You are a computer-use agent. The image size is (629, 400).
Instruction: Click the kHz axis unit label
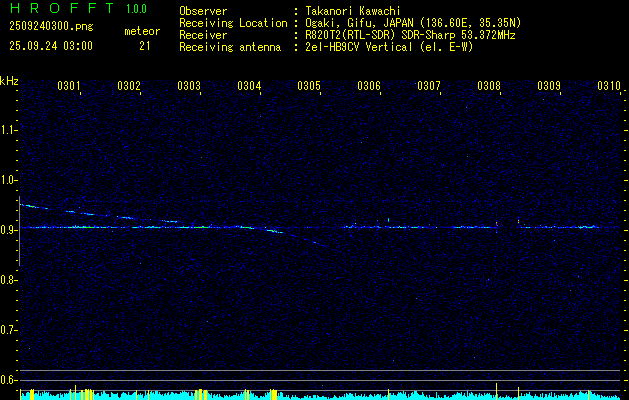[9, 81]
